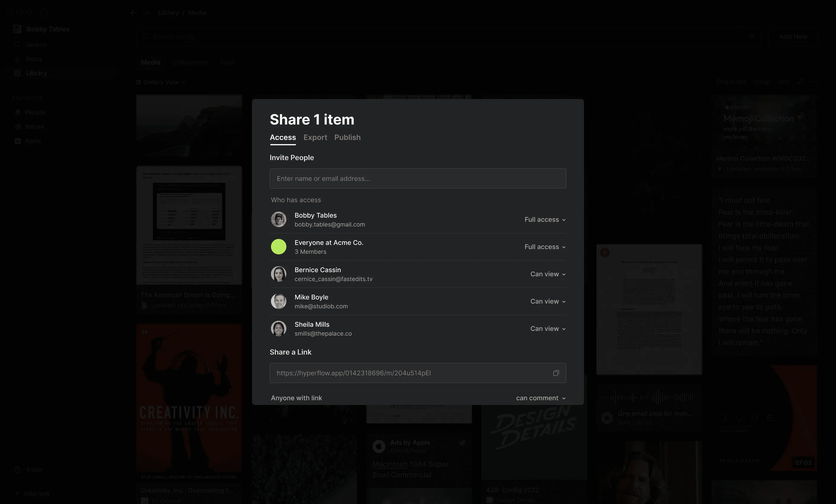This screenshot has width=836, height=504.
Task: Click Sheila Mills' avatar photo
Action: [279, 328]
